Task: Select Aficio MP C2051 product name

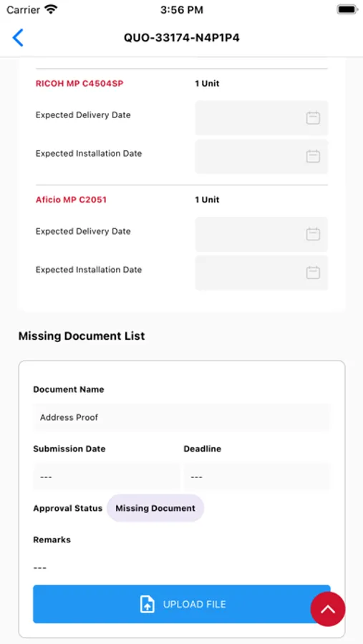Action: pos(71,200)
